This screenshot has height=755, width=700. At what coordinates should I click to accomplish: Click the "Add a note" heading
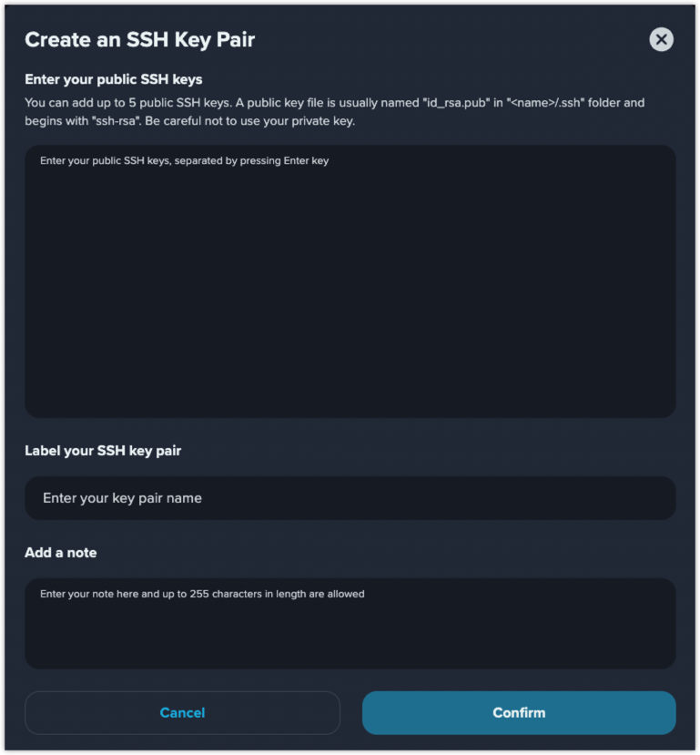tap(61, 552)
